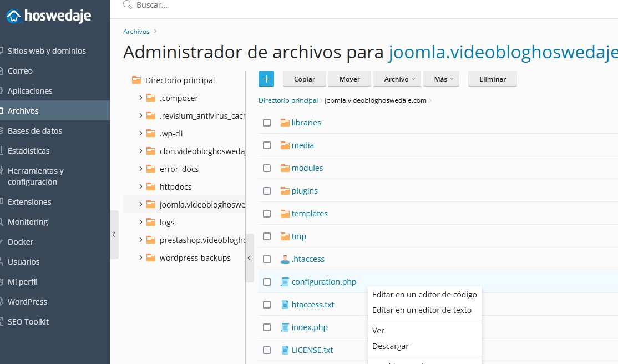618x364 pixels.
Task: Click the modules folder icon in file list
Action: click(285, 168)
